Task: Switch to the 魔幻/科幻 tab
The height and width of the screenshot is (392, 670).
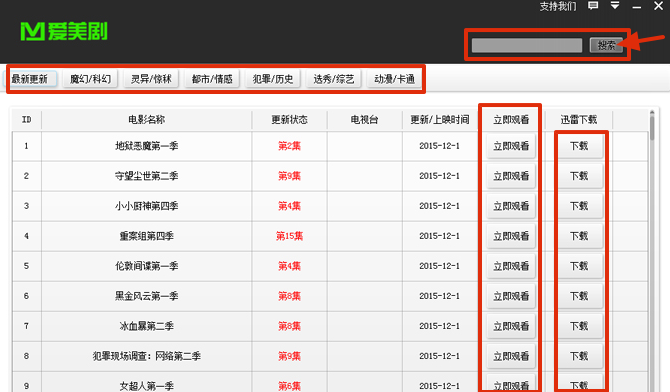Action: 90,79
